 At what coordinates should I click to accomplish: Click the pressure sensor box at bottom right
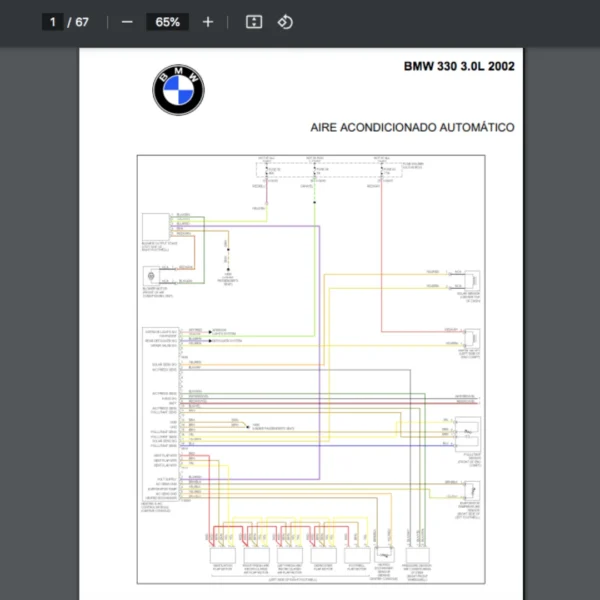[x=415, y=556]
